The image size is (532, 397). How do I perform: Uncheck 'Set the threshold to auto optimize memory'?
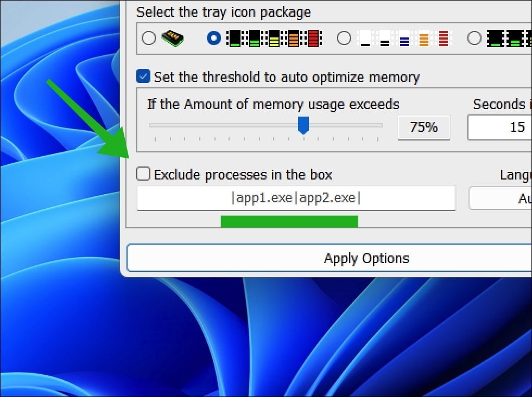143,76
